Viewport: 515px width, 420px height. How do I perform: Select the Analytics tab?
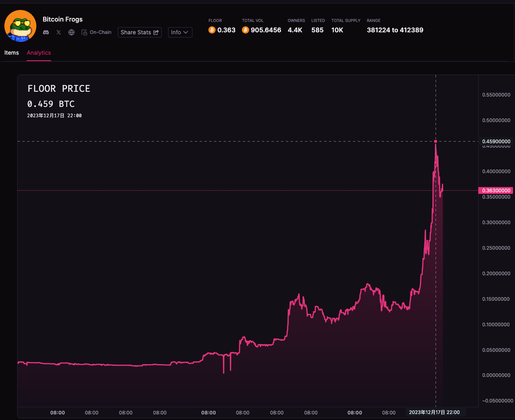pyautogui.click(x=39, y=53)
